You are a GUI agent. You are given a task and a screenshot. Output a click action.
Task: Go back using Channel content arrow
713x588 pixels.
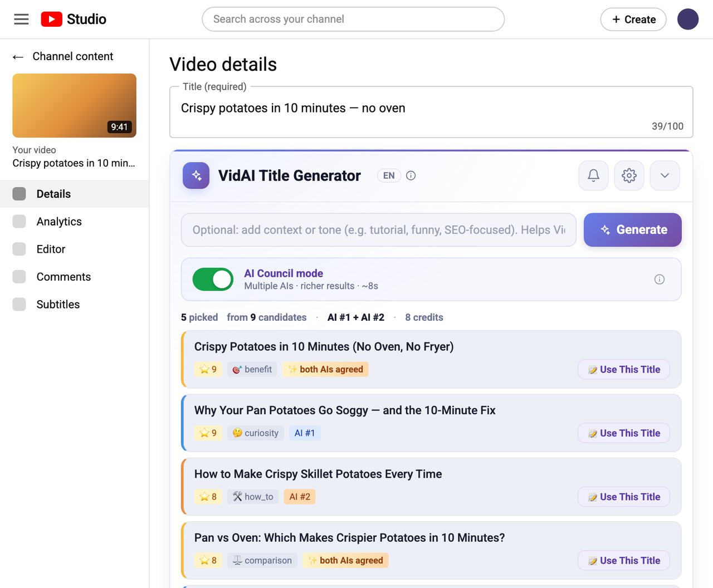pyautogui.click(x=18, y=57)
